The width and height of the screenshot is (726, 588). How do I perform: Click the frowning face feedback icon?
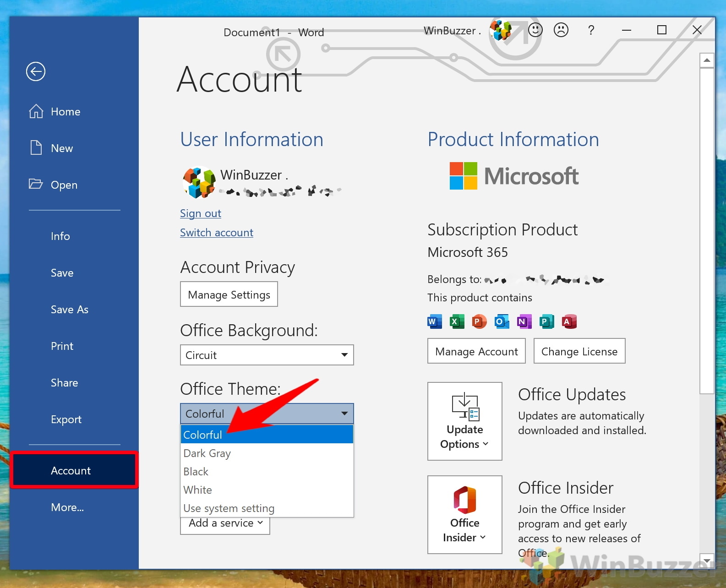pyautogui.click(x=561, y=30)
